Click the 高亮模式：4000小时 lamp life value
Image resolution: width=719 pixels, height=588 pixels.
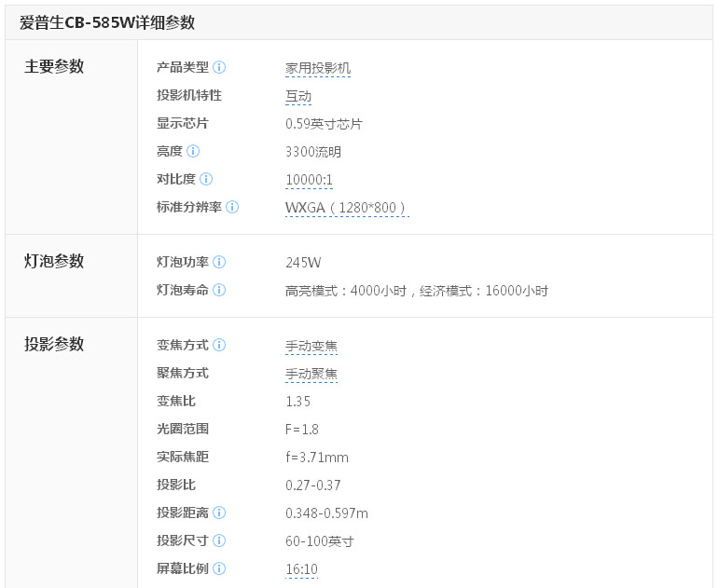(x=346, y=291)
